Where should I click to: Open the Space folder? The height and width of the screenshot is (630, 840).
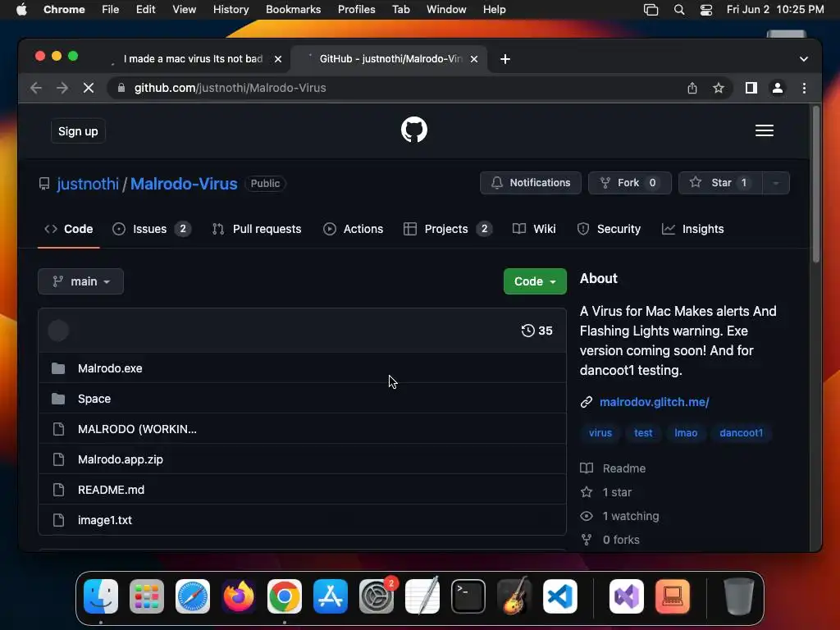click(x=94, y=399)
